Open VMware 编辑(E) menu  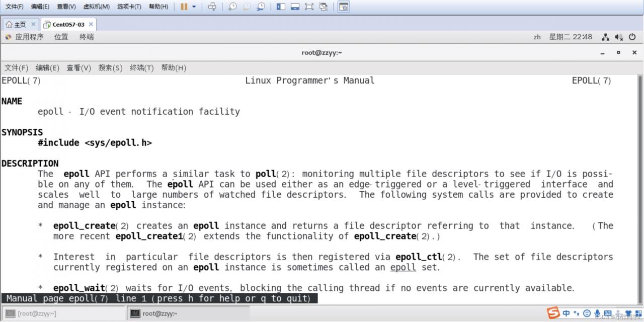40,7
